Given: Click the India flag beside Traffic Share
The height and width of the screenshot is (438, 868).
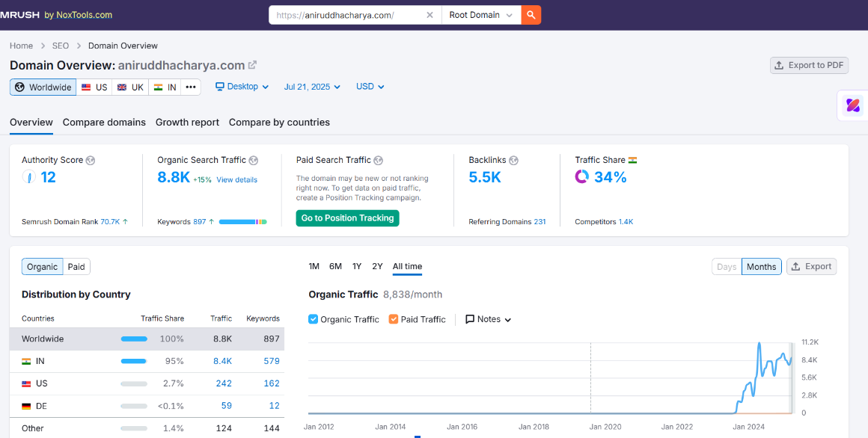Looking at the screenshot, I should tap(633, 161).
